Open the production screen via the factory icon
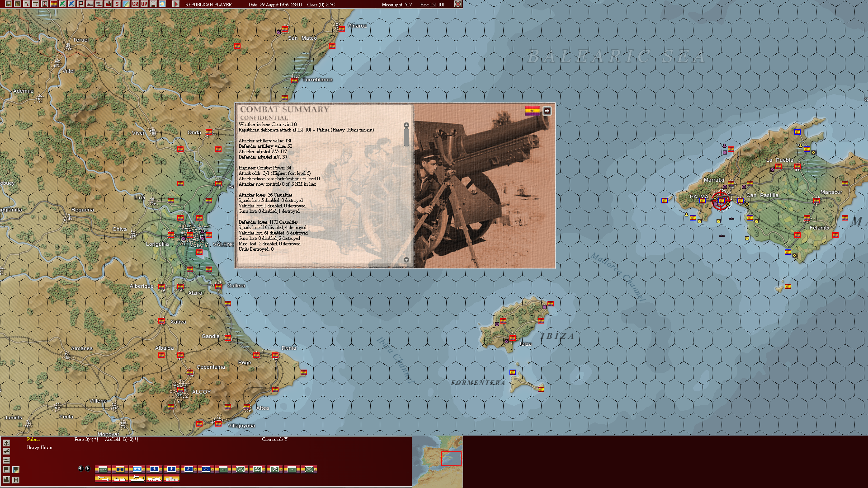This screenshot has height=488, width=868. (x=108, y=4)
